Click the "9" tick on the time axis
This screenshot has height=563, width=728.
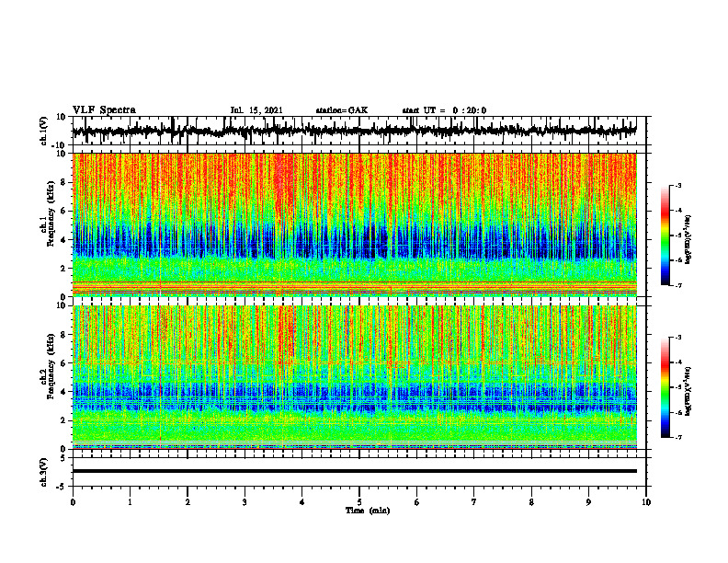pyautogui.click(x=588, y=502)
